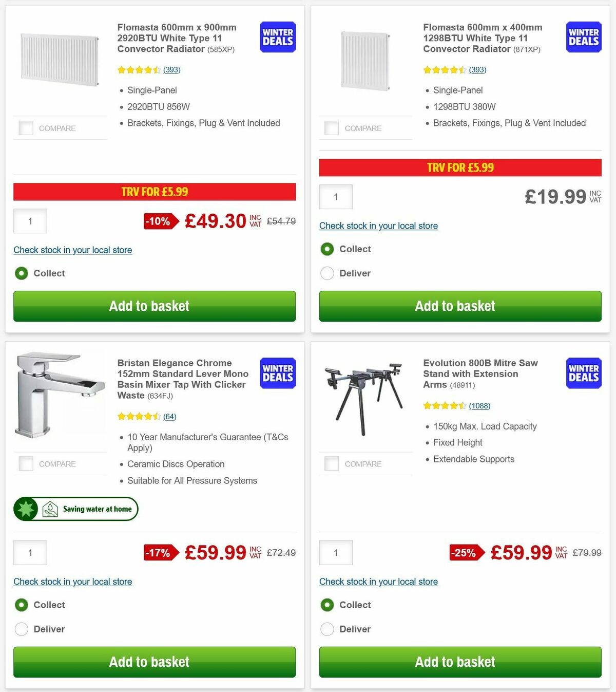Select Deliver for the Bristan Elegance tap
The height and width of the screenshot is (692, 616).
coord(22,629)
